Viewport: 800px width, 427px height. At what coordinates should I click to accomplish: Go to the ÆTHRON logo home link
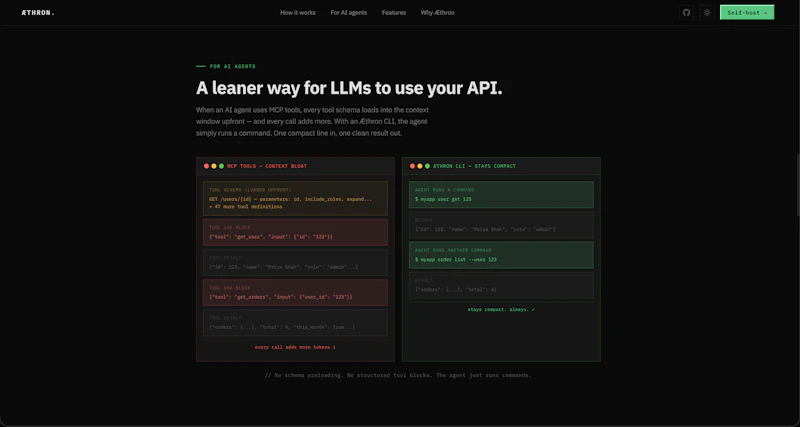(38, 13)
